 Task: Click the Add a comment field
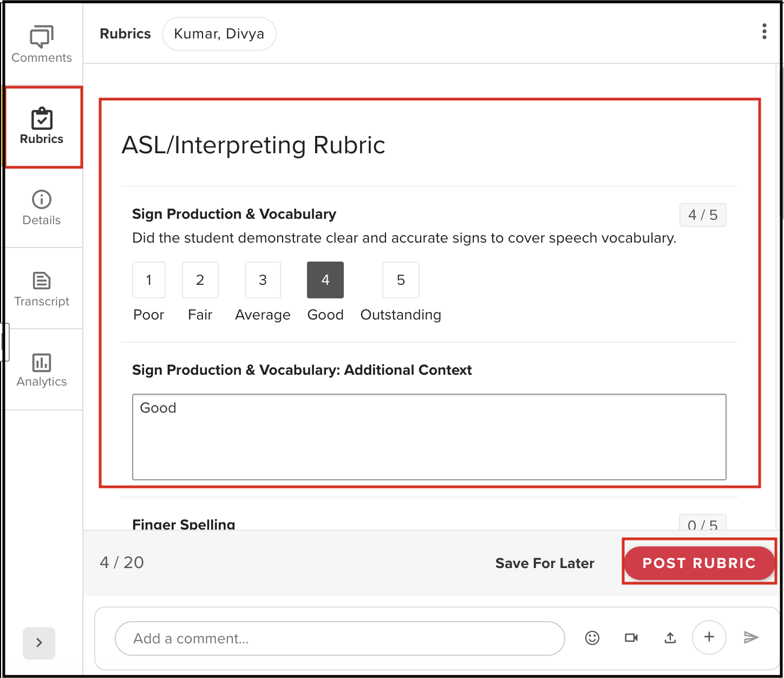point(339,638)
